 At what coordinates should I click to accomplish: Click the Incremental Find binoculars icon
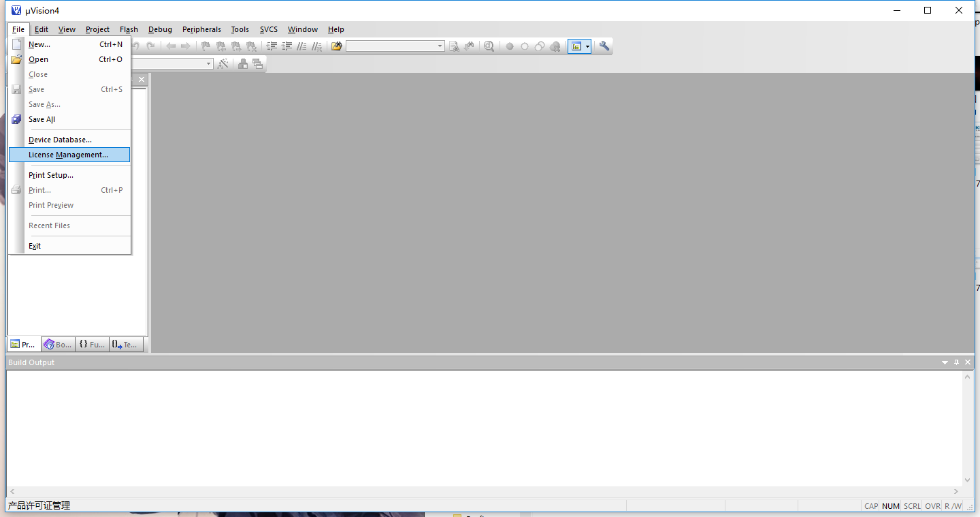tap(469, 46)
